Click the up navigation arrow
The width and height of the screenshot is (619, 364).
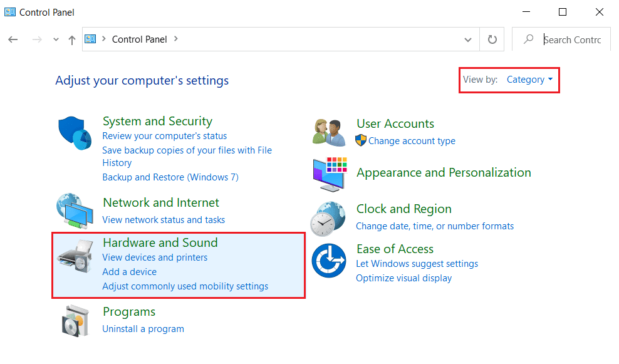[71, 39]
